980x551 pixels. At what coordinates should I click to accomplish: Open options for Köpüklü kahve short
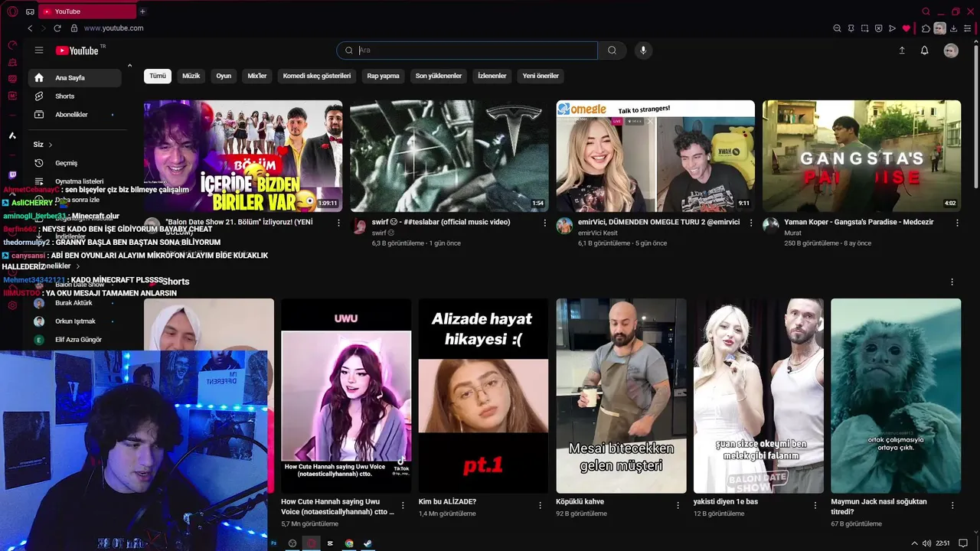click(x=678, y=505)
